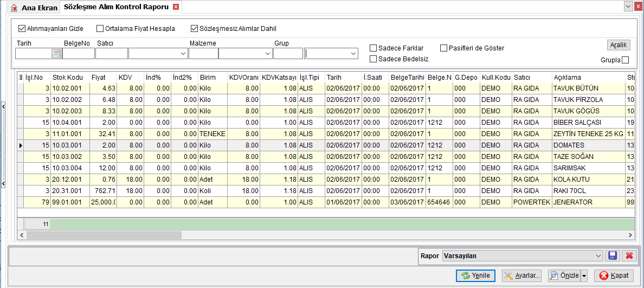Select the JENERATOR row
Image resolution: width=644 pixels, height=288 pixels.
[326, 202]
